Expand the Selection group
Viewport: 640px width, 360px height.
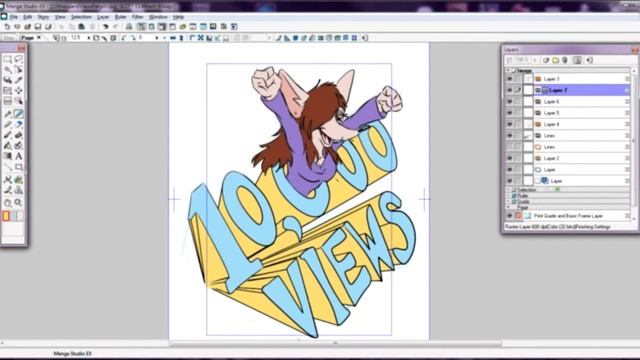(x=508, y=190)
